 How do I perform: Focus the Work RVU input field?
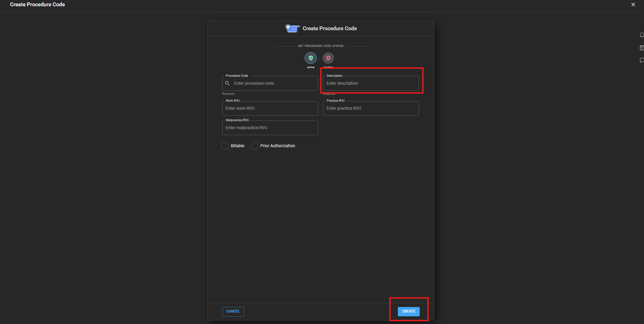tap(270, 108)
